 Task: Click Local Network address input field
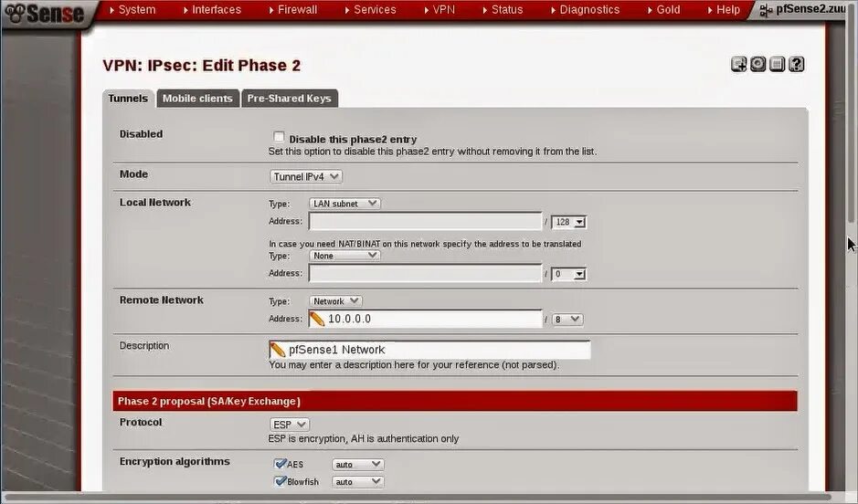point(425,221)
